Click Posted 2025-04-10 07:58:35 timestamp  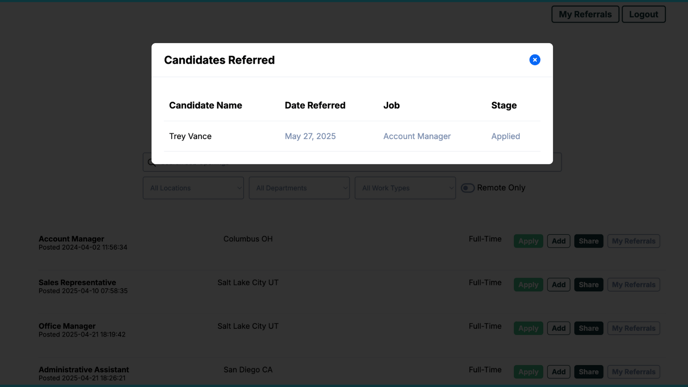click(83, 291)
